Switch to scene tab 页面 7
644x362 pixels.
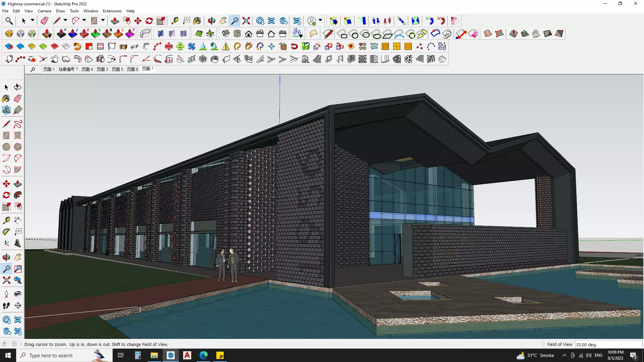[148, 69]
